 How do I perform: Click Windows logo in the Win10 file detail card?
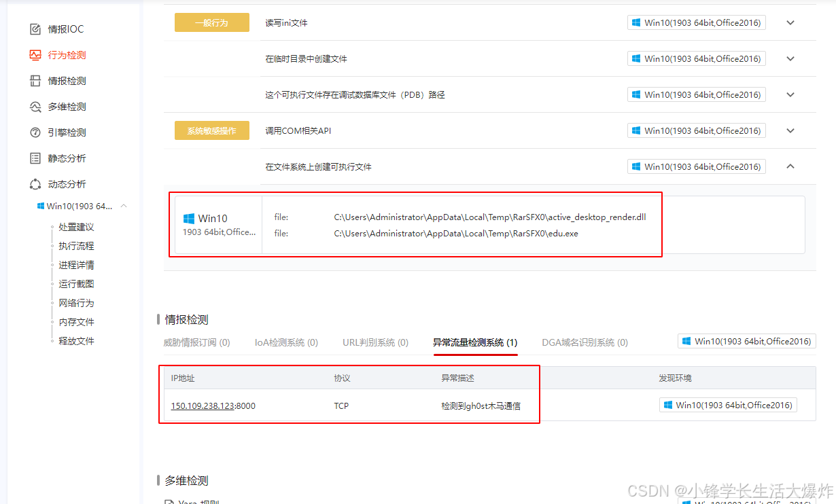point(189,219)
